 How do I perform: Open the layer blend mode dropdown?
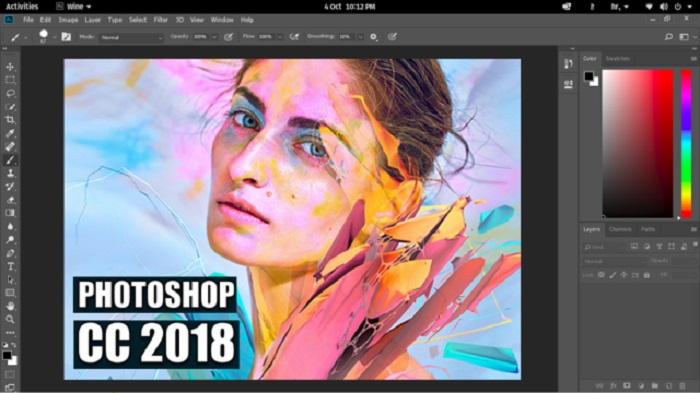(614, 261)
